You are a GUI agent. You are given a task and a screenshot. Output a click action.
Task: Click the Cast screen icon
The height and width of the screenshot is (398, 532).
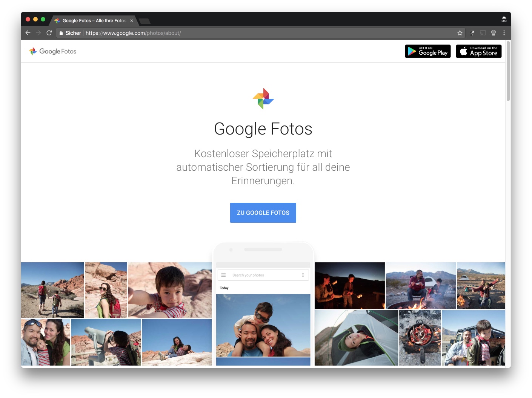click(x=483, y=33)
